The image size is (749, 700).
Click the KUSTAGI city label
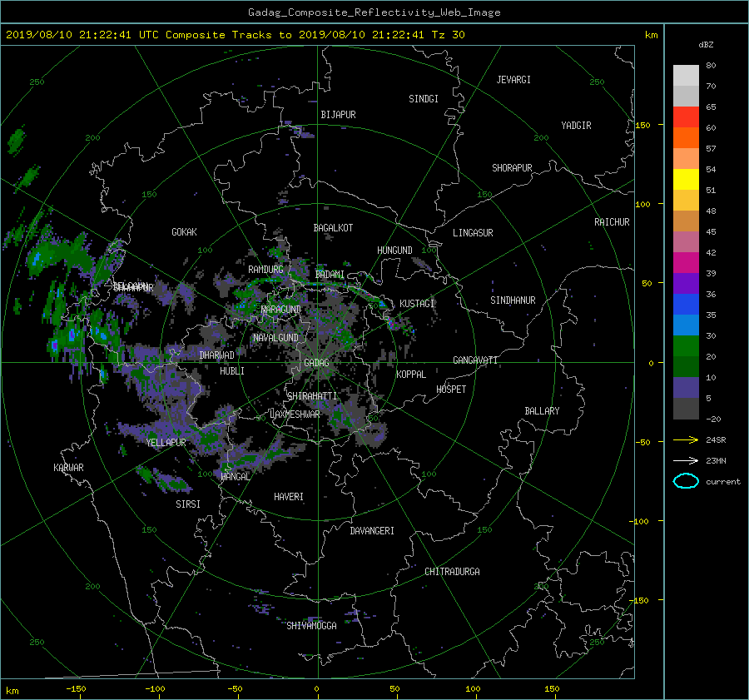[417, 304]
